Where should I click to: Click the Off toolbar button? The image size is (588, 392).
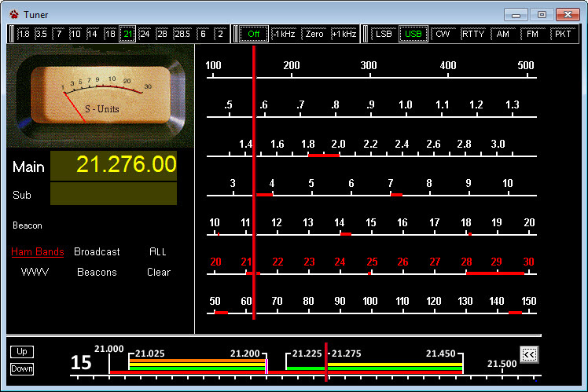pos(254,34)
